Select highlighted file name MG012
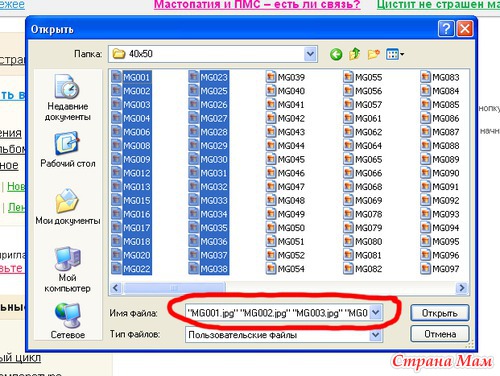 point(137,173)
